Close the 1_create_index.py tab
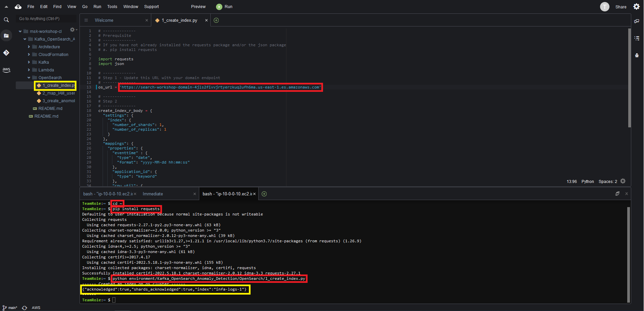The width and height of the screenshot is (644, 311). click(206, 20)
